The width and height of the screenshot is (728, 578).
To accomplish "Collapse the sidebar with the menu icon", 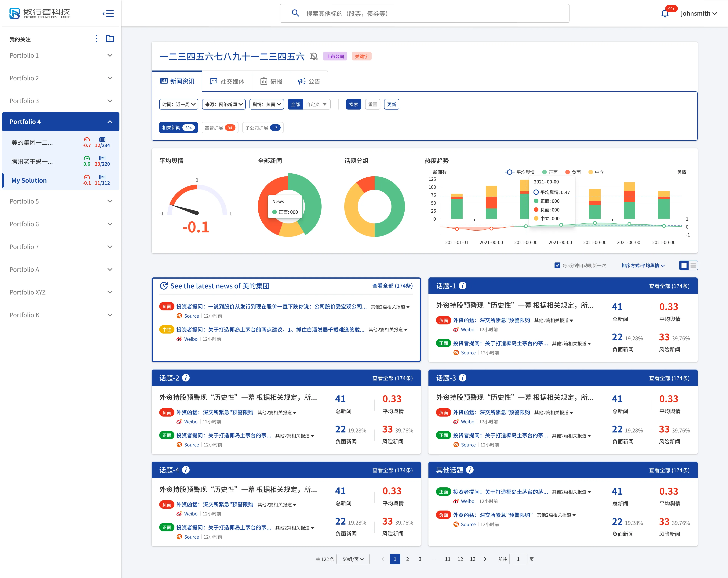I will click(x=108, y=13).
